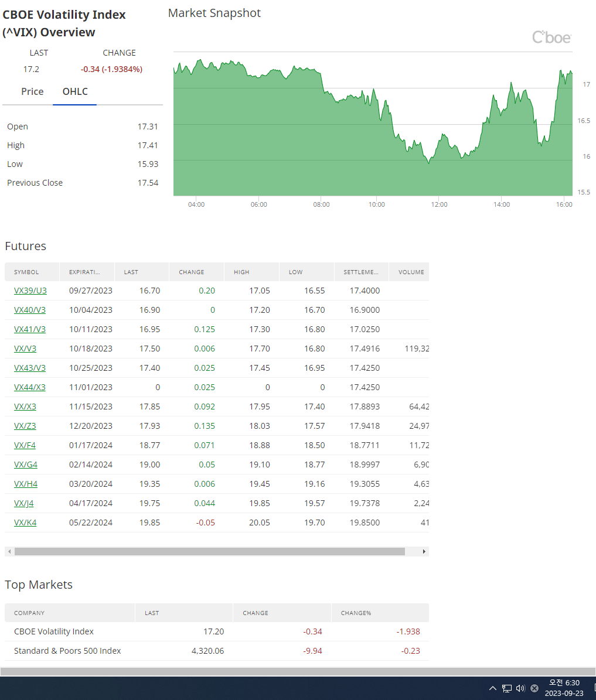
Task: Select the Standard & Poors 500 Index row
Action: (x=217, y=651)
